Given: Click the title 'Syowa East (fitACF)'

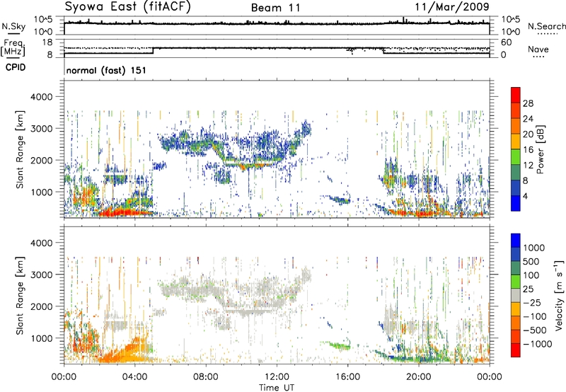Looking at the screenshot, I should (x=127, y=7).
